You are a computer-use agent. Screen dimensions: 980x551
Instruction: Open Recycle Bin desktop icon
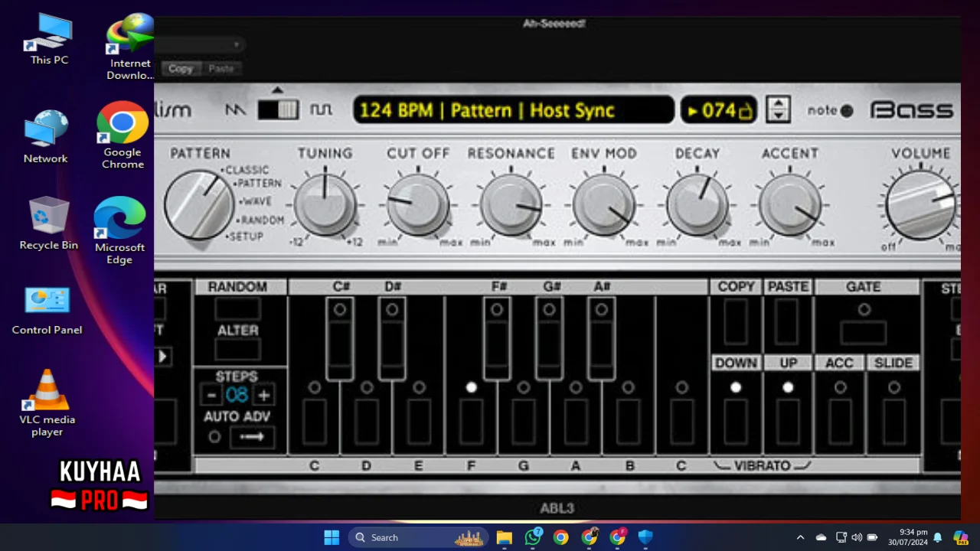49,224
